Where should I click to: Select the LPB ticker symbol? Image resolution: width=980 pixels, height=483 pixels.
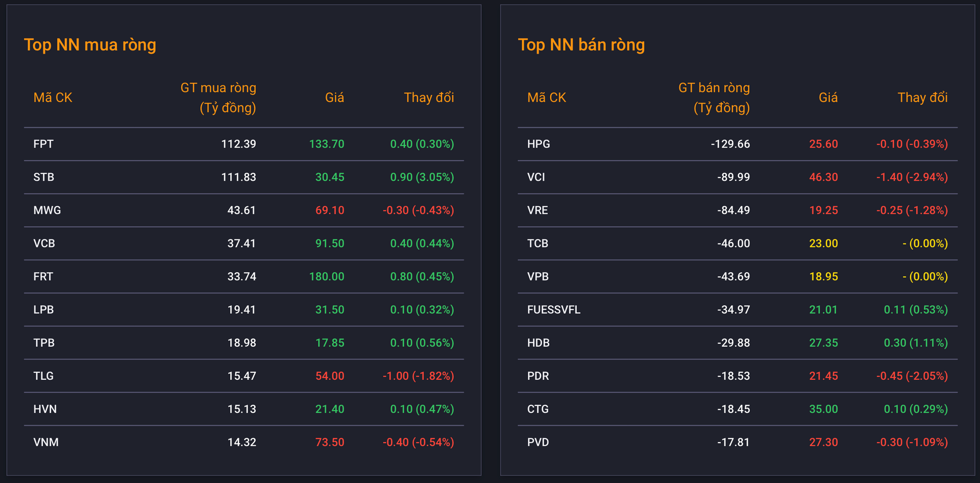(43, 310)
